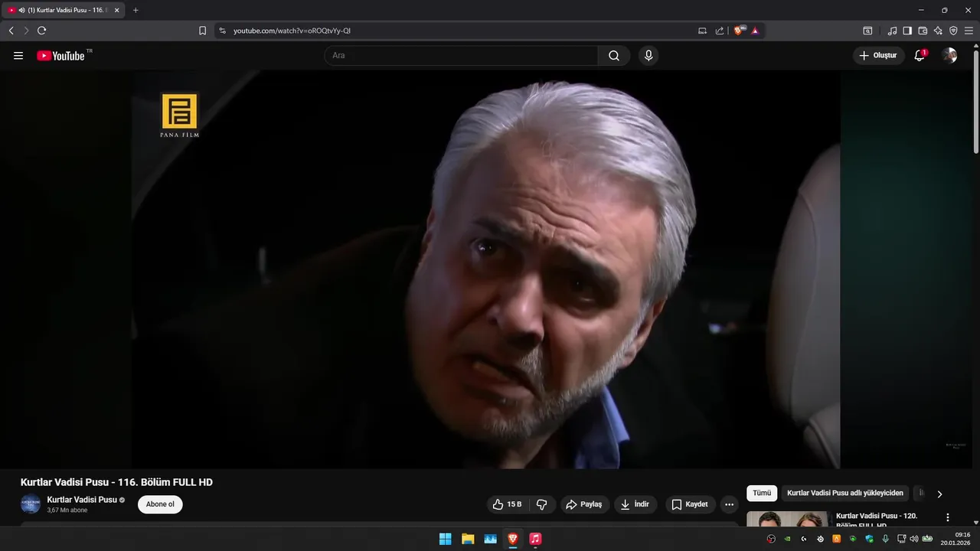Share this page from address bar
The width and height of the screenshot is (980, 551).
pyautogui.click(x=720, y=31)
